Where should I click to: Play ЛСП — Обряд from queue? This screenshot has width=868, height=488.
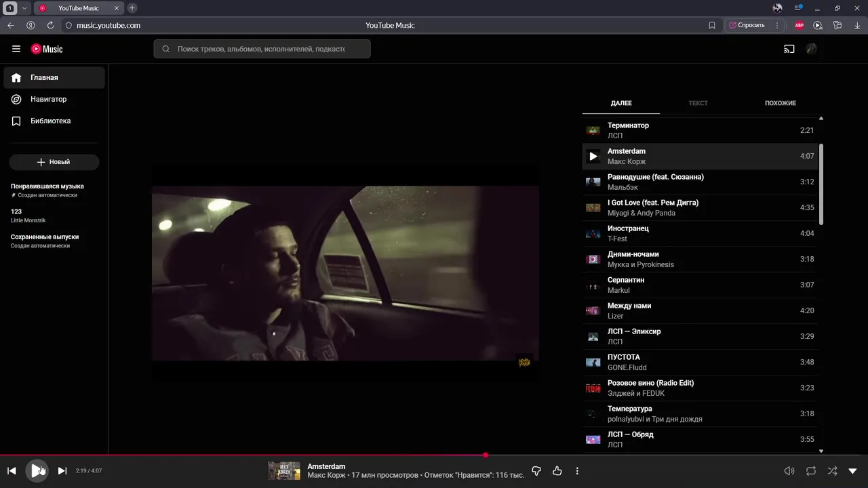click(x=701, y=439)
